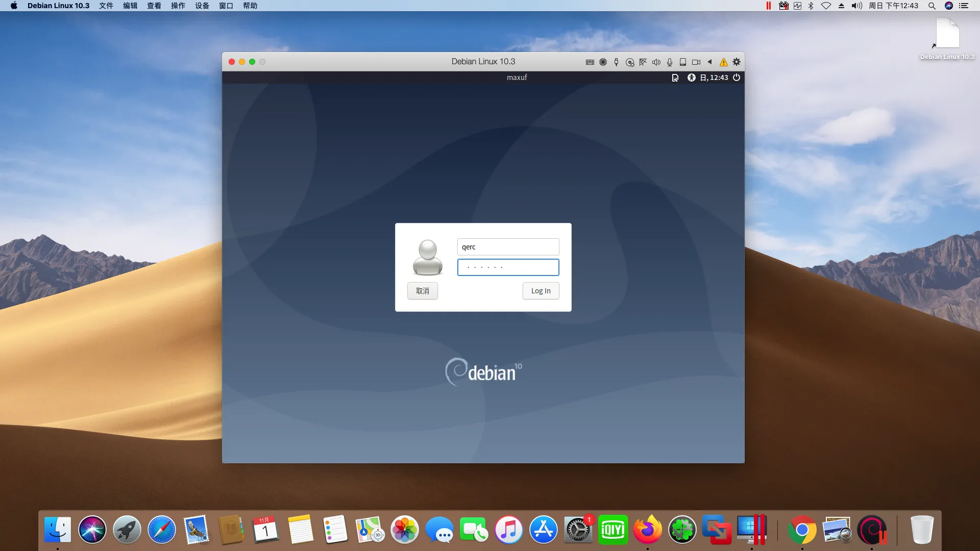
Task: Open the network web icon in VM toolbar
Action: click(643, 62)
